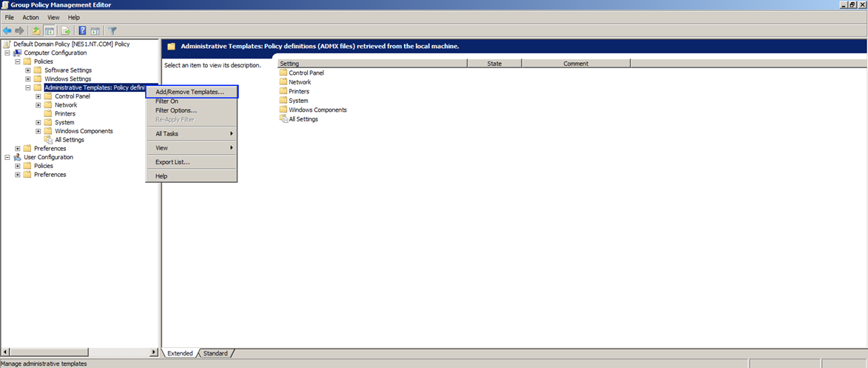
Task: Toggle Show/Hide Console Tree toolbar icon
Action: tap(49, 31)
